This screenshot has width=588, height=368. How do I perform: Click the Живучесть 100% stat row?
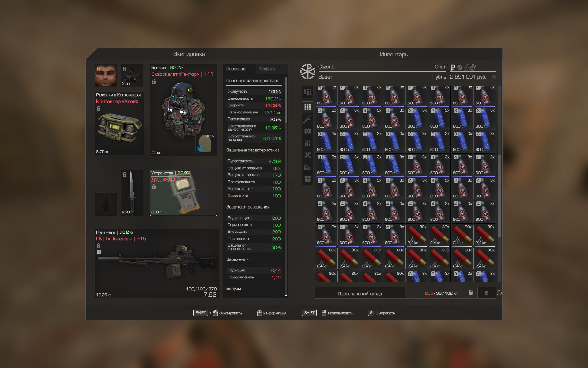click(x=254, y=91)
